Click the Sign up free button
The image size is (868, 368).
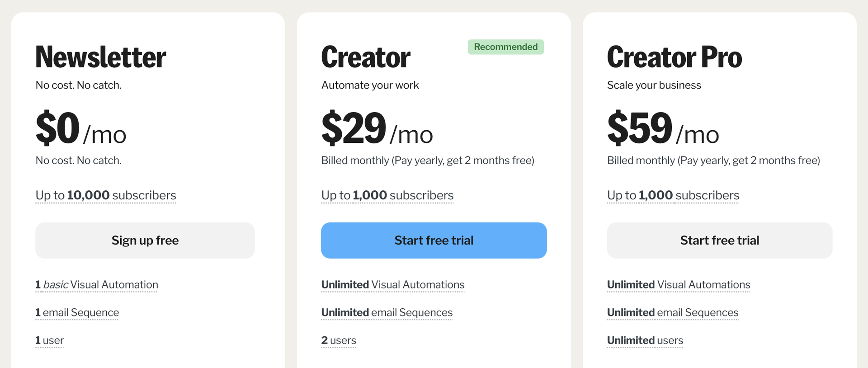coord(145,241)
